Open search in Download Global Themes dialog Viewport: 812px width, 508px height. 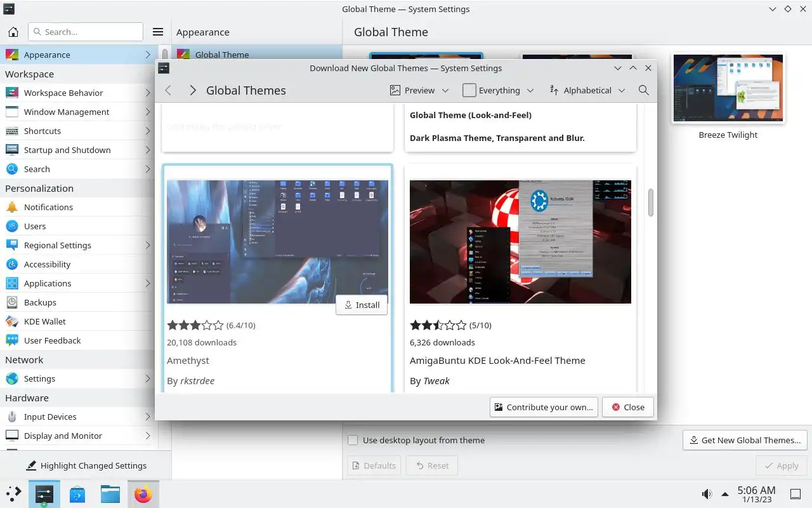pyautogui.click(x=643, y=90)
